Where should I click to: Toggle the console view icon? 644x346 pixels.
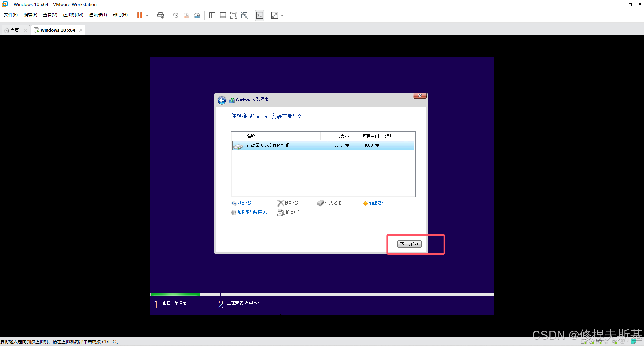point(260,15)
